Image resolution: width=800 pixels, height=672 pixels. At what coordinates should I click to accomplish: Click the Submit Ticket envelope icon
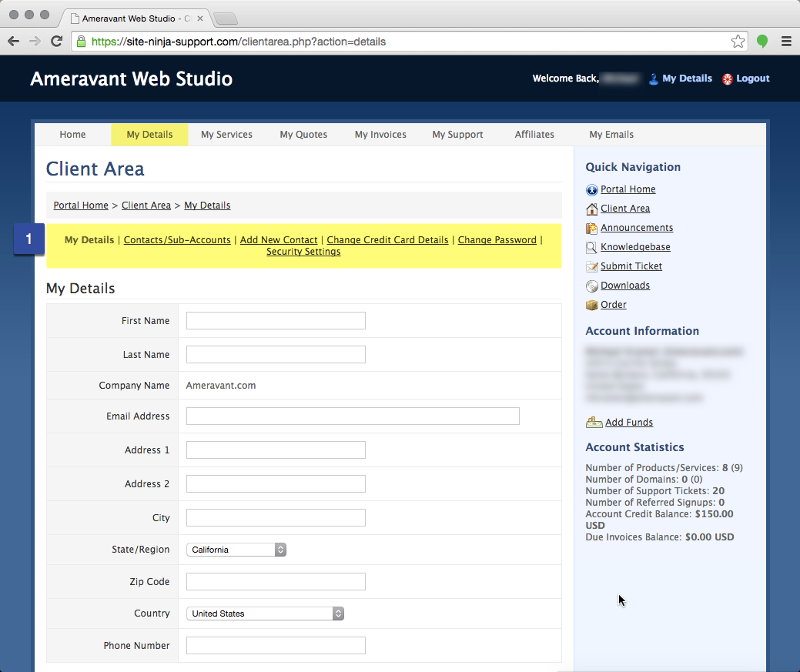click(592, 266)
